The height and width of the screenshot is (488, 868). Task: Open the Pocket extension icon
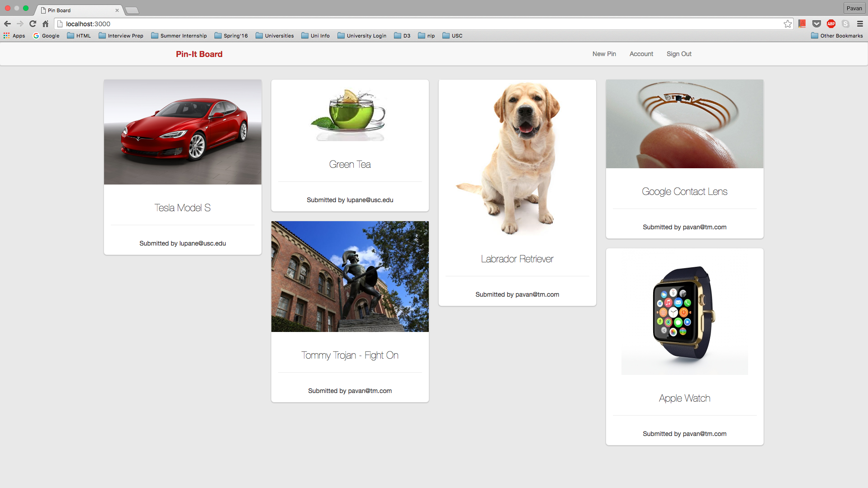(816, 24)
